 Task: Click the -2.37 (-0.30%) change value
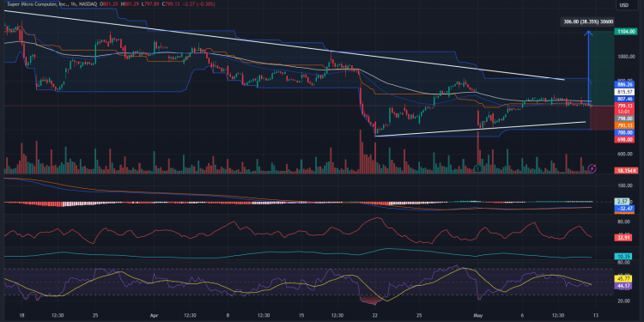[x=198, y=4]
